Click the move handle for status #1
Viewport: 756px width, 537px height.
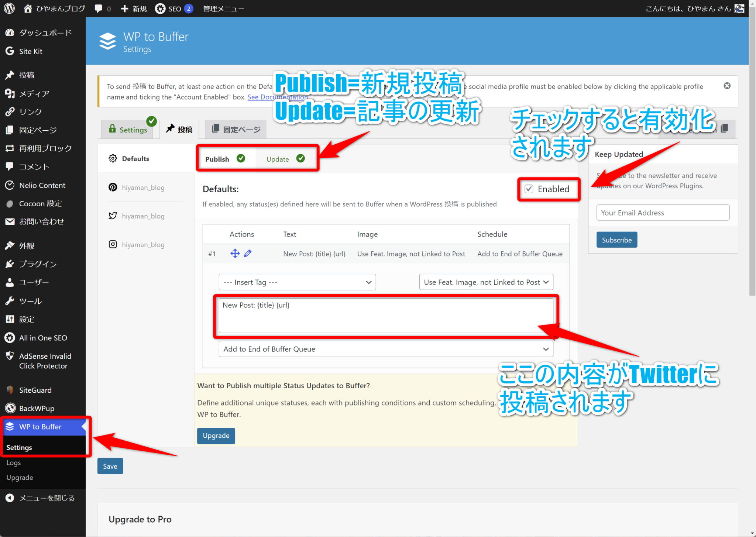click(x=235, y=253)
